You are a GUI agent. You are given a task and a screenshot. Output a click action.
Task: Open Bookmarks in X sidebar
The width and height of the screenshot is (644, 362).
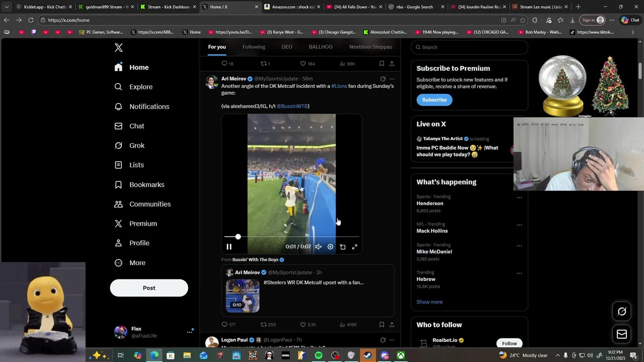pyautogui.click(x=140, y=185)
